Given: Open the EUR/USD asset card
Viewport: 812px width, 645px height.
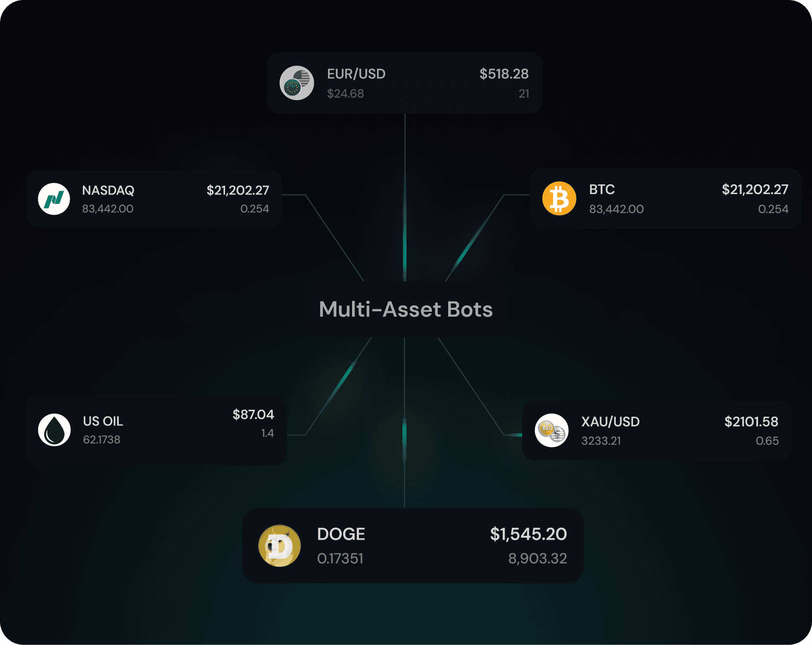Looking at the screenshot, I should click(405, 83).
